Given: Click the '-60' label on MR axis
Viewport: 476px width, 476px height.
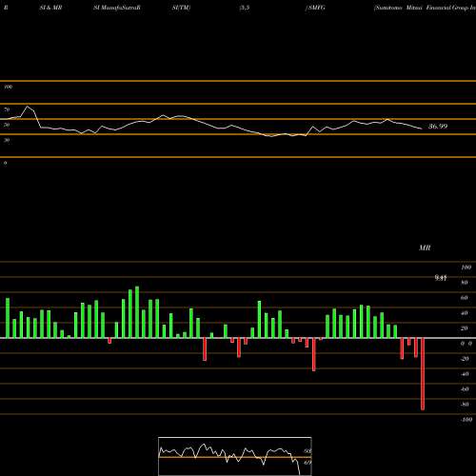Looking at the screenshot, I should click(x=465, y=389).
